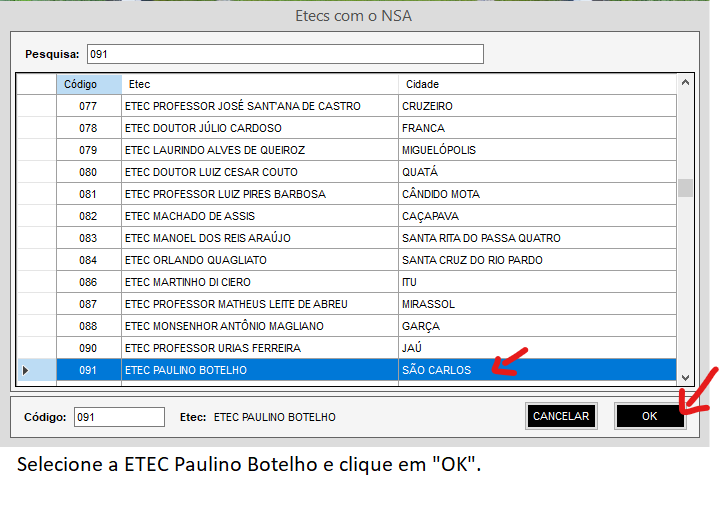This screenshot has width=726, height=525.
Task: Select row ETEC PROFESSOR URIAS FERREIRA
Action: click(x=260, y=348)
